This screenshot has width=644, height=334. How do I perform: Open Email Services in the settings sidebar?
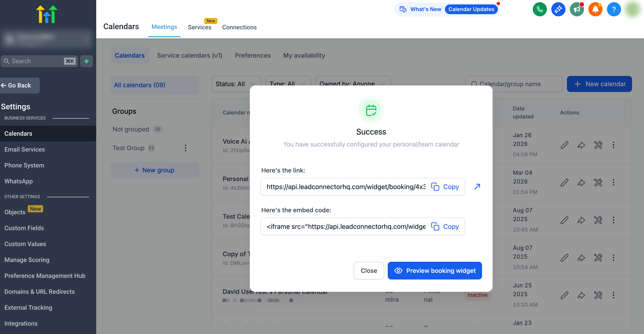(x=24, y=149)
